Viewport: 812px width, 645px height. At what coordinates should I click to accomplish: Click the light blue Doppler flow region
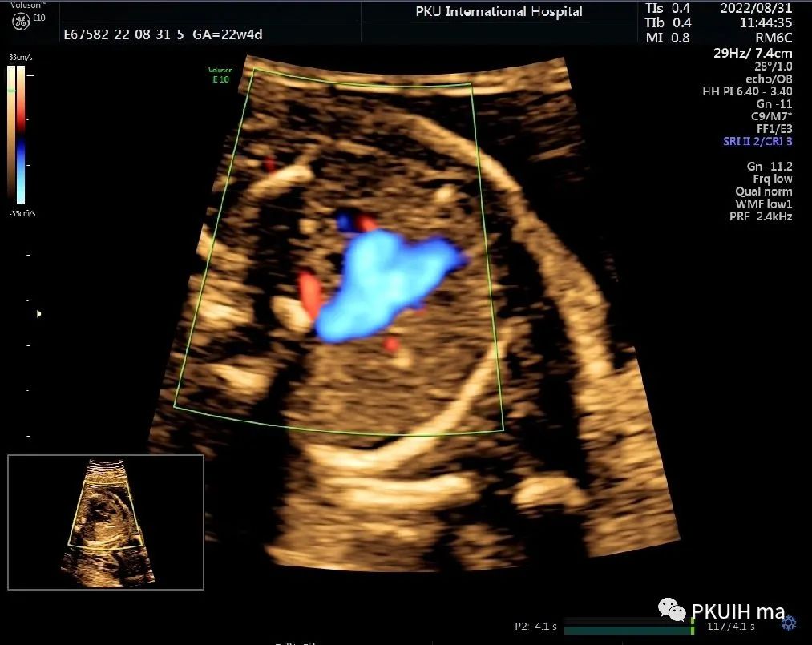point(384,284)
